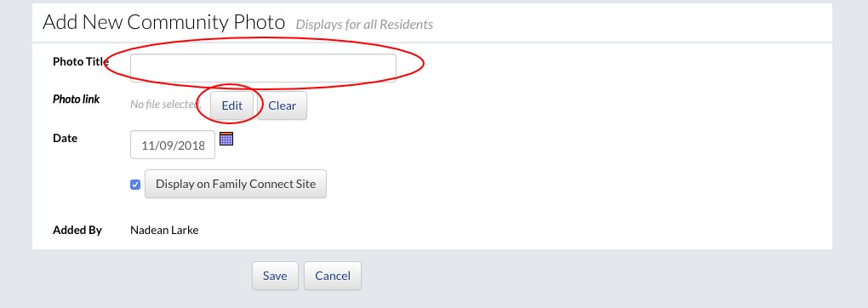Click into the Photo Title text field
The width and height of the screenshot is (868, 308).
coord(263,67)
